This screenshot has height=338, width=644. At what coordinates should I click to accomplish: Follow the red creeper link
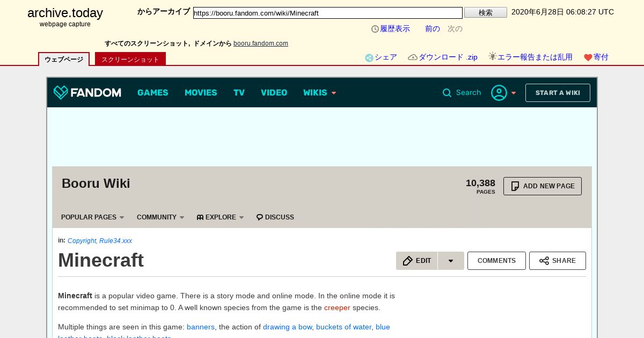pos(337,308)
